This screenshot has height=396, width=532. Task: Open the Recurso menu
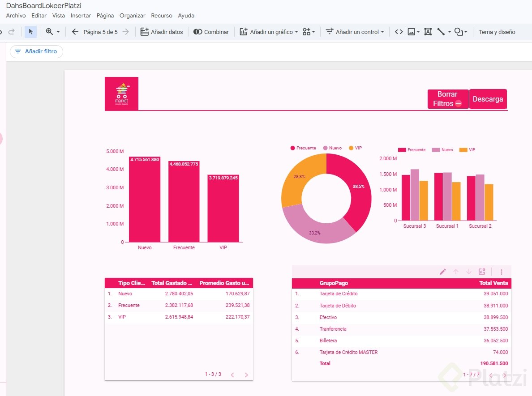162,16
